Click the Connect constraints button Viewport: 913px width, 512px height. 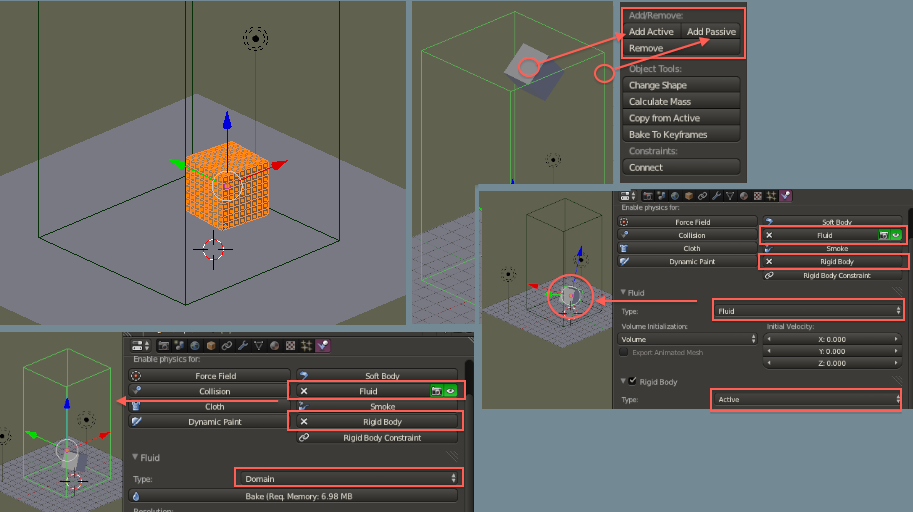click(681, 167)
